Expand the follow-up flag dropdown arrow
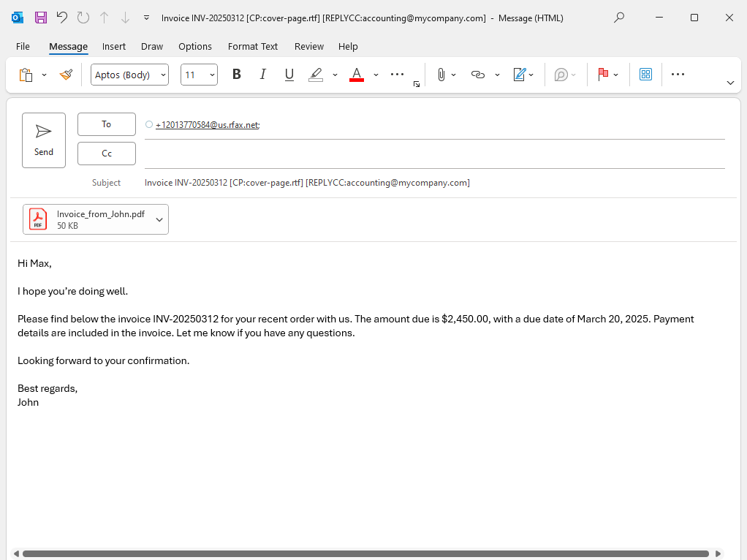The height and width of the screenshot is (560, 747). click(616, 75)
